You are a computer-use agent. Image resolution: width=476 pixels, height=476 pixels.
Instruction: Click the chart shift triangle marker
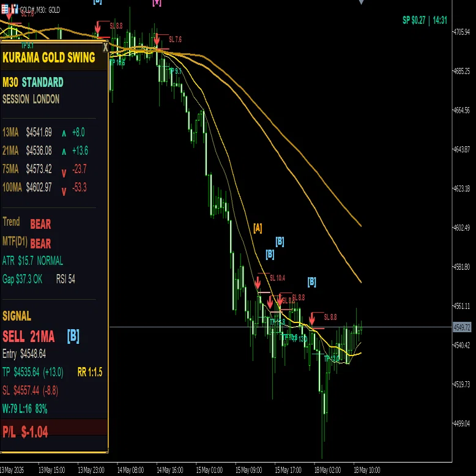tap(361, 2)
